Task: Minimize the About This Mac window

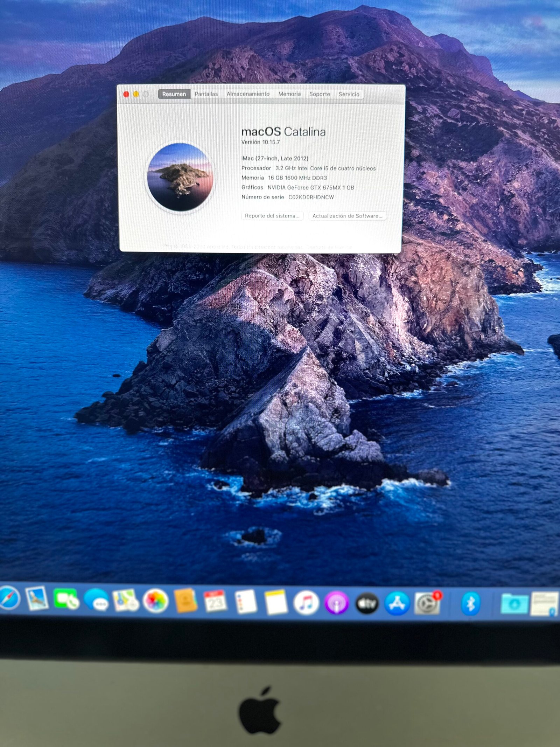Action: [136, 94]
